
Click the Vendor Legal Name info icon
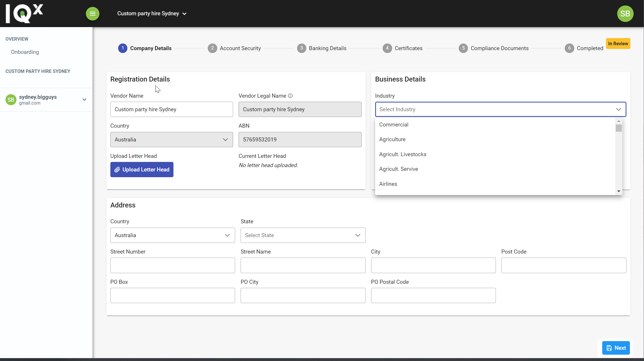point(290,96)
